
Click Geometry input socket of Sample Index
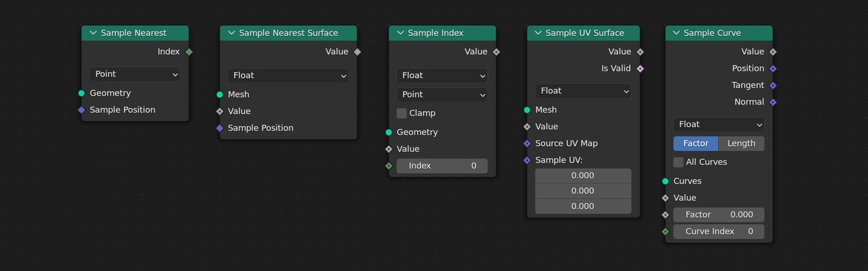pos(389,132)
